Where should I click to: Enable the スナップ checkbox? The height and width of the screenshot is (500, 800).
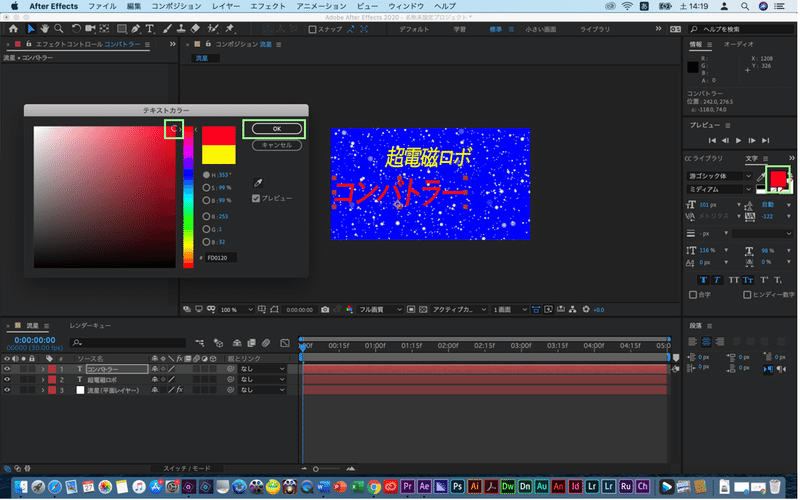pos(312,30)
